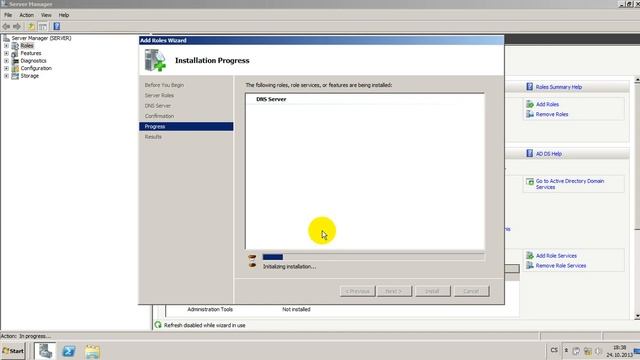Click the installation progress bar
The image size is (640, 360).
pyautogui.click(x=373, y=257)
